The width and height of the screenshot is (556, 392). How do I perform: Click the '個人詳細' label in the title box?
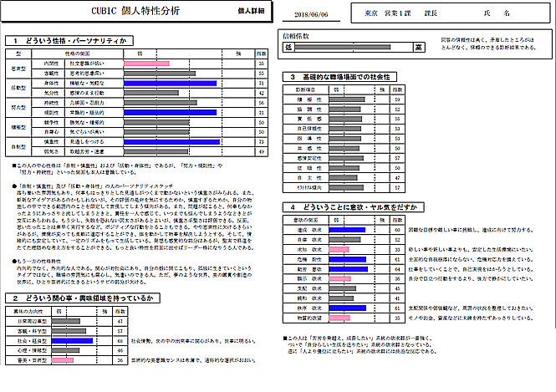(x=251, y=11)
